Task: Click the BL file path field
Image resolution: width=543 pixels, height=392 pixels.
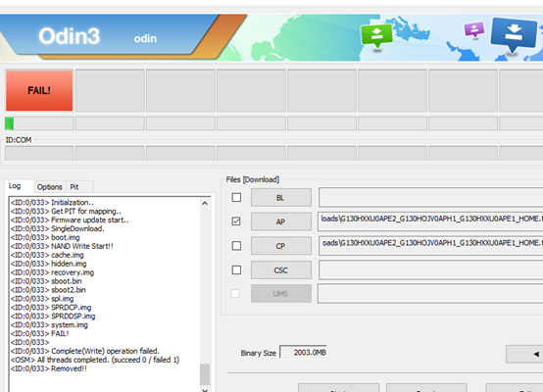Action: [430, 197]
